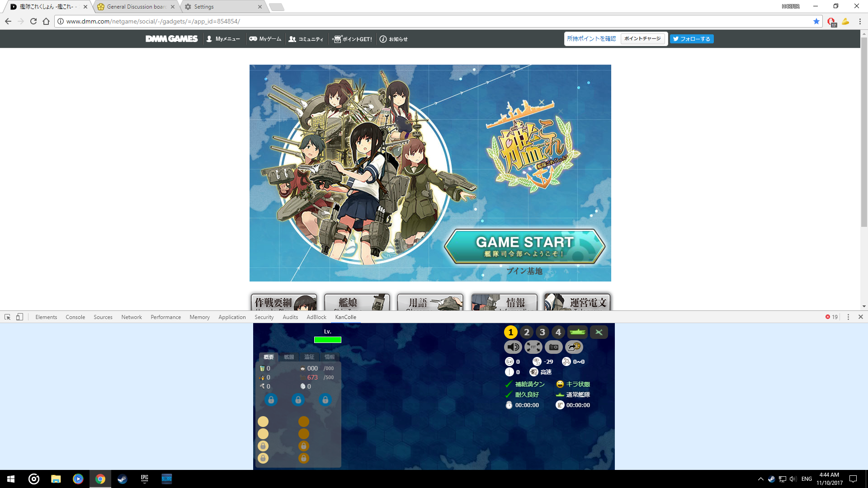This screenshot has height=488, width=868.
Task: Click the GAME START button
Action: [524, 246]
